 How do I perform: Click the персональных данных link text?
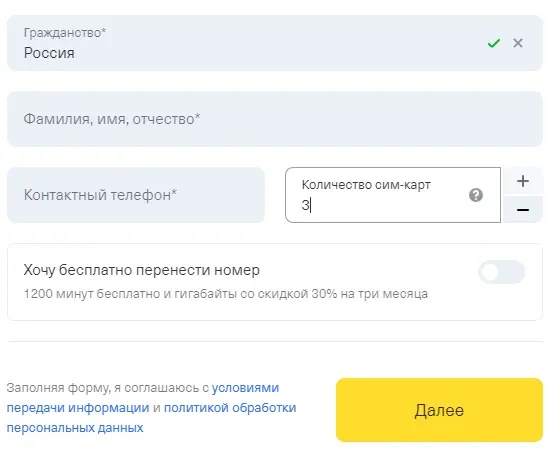pos(75,428)
